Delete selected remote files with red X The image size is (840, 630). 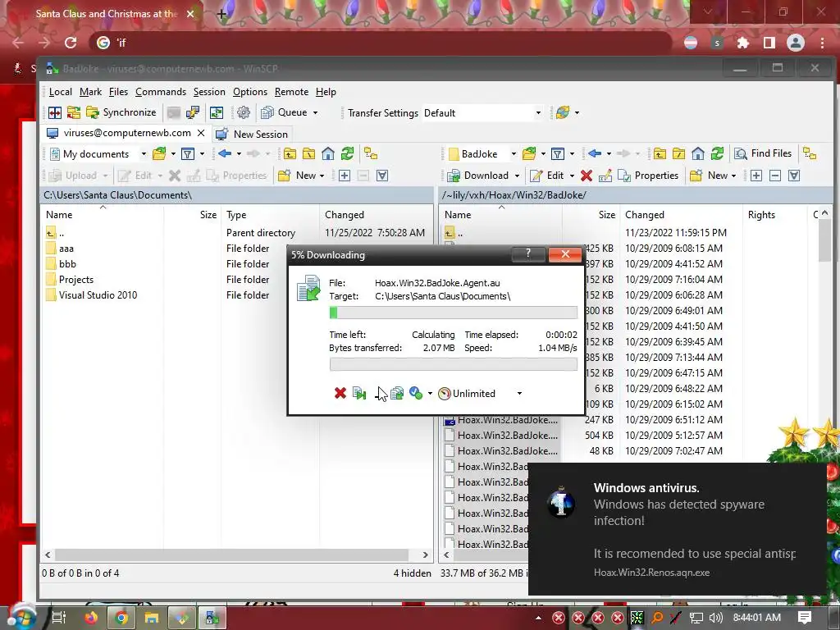pos(586,176)
